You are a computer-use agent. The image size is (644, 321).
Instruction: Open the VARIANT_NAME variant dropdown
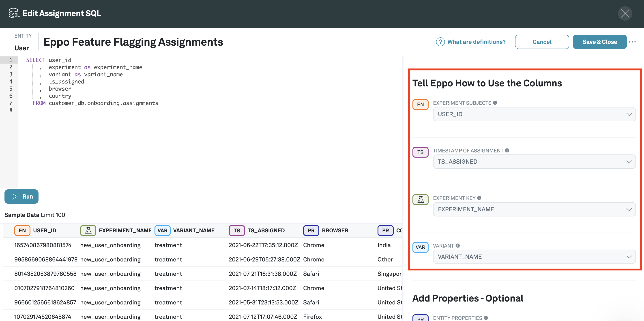tap(534, 257)
